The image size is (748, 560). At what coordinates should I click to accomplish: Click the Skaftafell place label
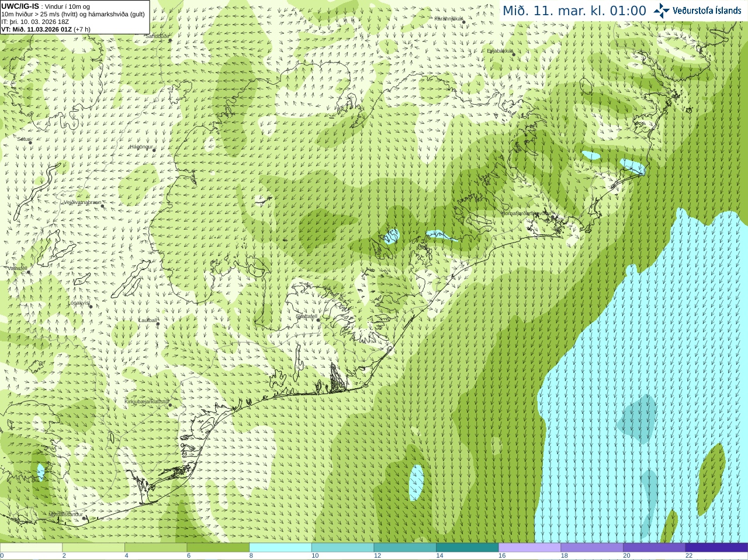(306, 316)
